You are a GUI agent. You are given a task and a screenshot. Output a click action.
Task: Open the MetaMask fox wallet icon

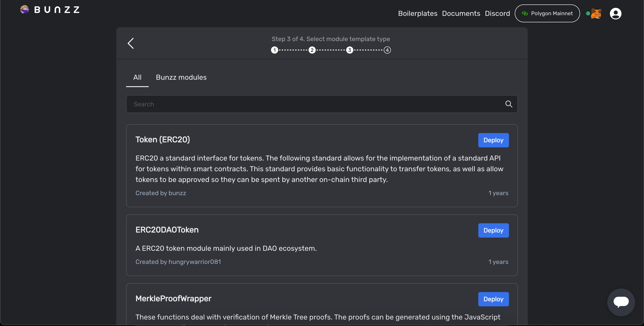tap(596, 13)
